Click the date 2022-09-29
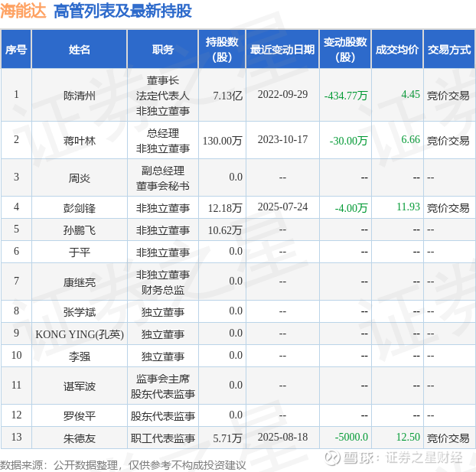 coord(282,94)
